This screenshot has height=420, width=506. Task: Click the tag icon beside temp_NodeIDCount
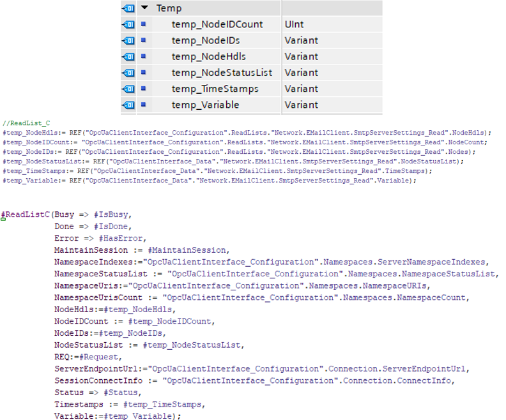(x=127, y=24)
